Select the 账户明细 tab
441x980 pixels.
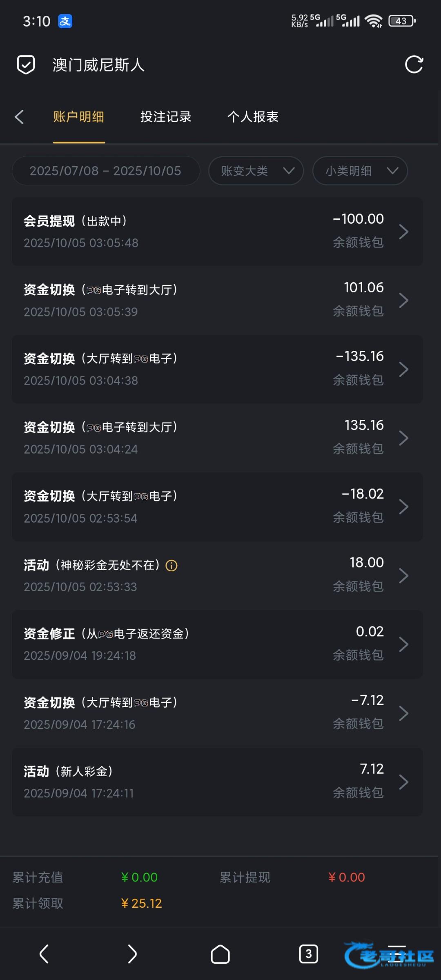pyautogui.click(x=79, y=117)
